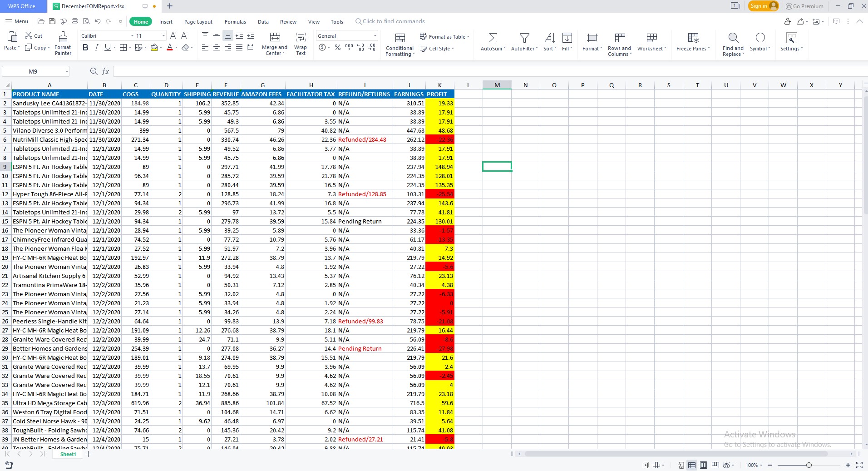The width and height of the screenshot is (868, 471).
Task: Open the Data ribbon tab
Action: 263,22
